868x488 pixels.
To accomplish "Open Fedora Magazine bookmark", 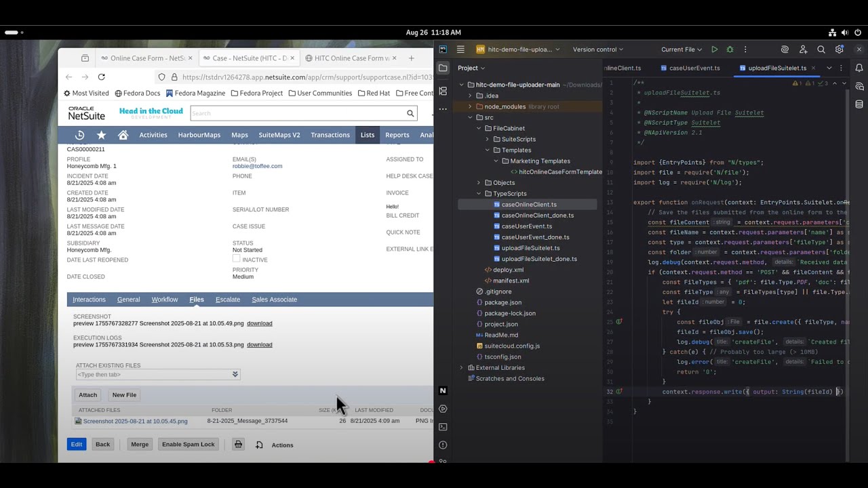I will click(x=195, y=94).
